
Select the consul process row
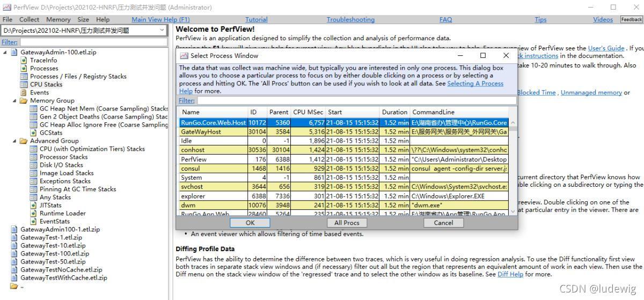coord(343,168)
